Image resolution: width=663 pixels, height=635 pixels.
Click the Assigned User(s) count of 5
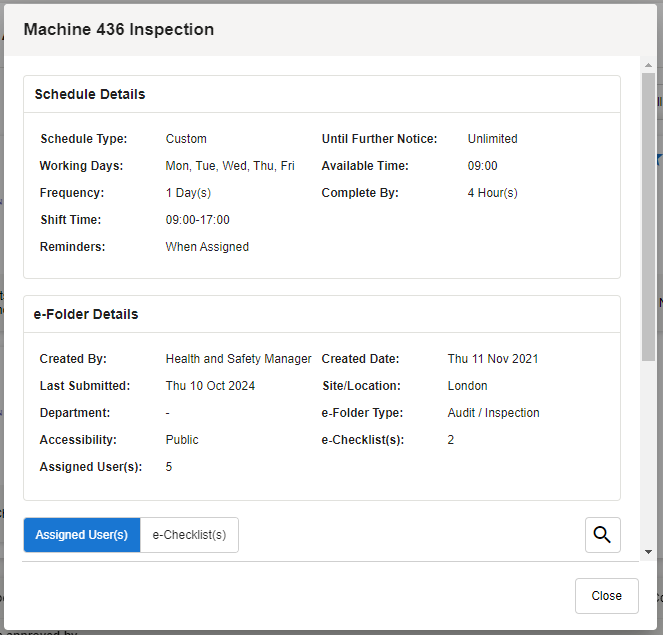(x=169, y=467)
